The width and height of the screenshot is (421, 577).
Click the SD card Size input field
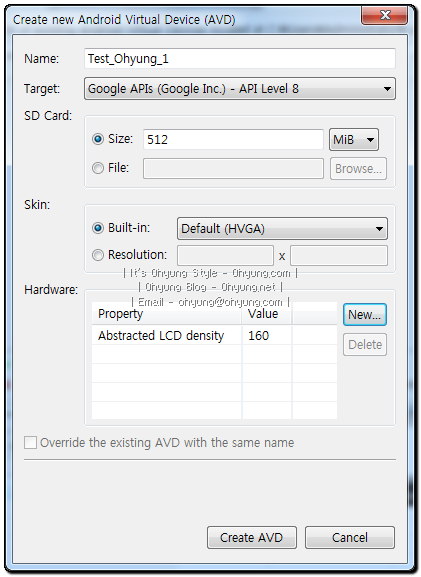(233, 139)
